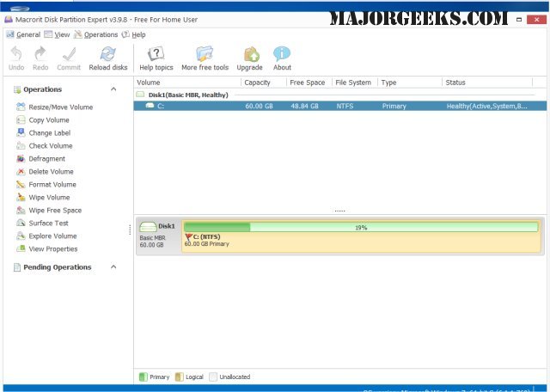Image resolution: width=550 pixels, height=392 pixels.
Task: Collapse the Pending Operations panel chevron
Action: (113, 266)
